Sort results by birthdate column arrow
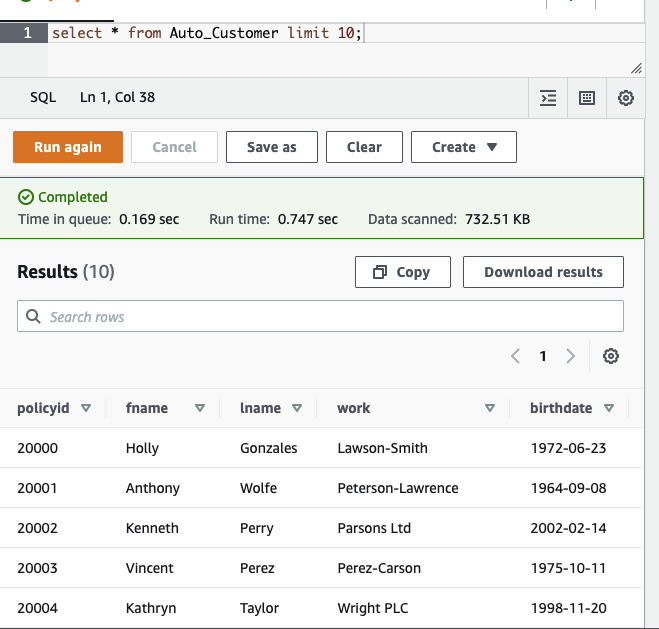The width and height of the screenshot is (659, 629). [x=608, y=408]
